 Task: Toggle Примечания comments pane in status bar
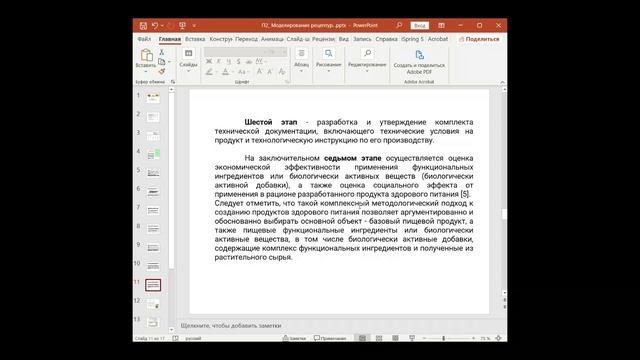330,338
